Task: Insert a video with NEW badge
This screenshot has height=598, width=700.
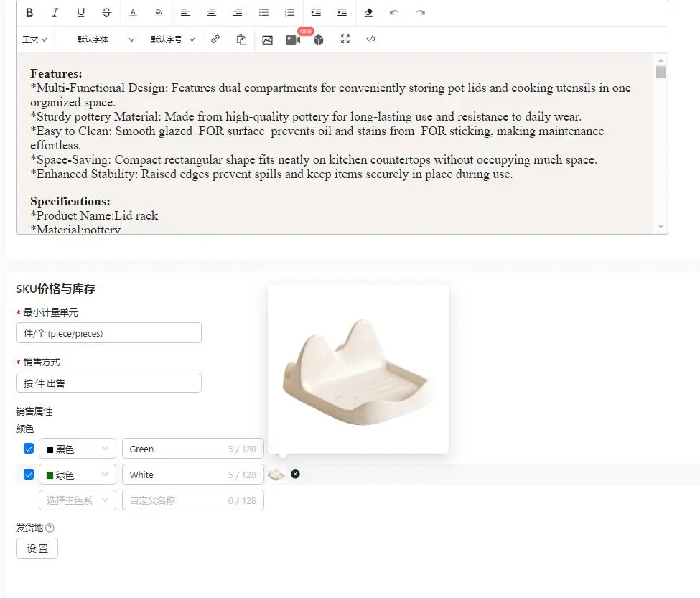Action: coord(293,39)
